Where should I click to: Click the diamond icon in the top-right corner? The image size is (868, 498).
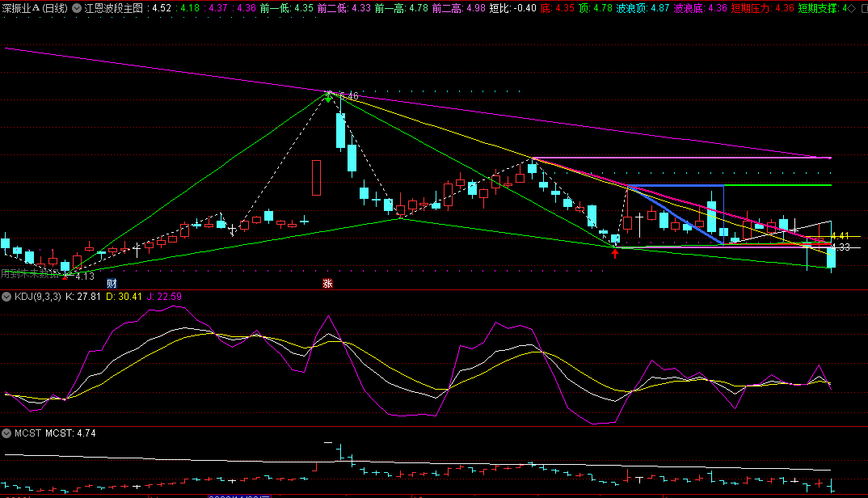(851, 8)
